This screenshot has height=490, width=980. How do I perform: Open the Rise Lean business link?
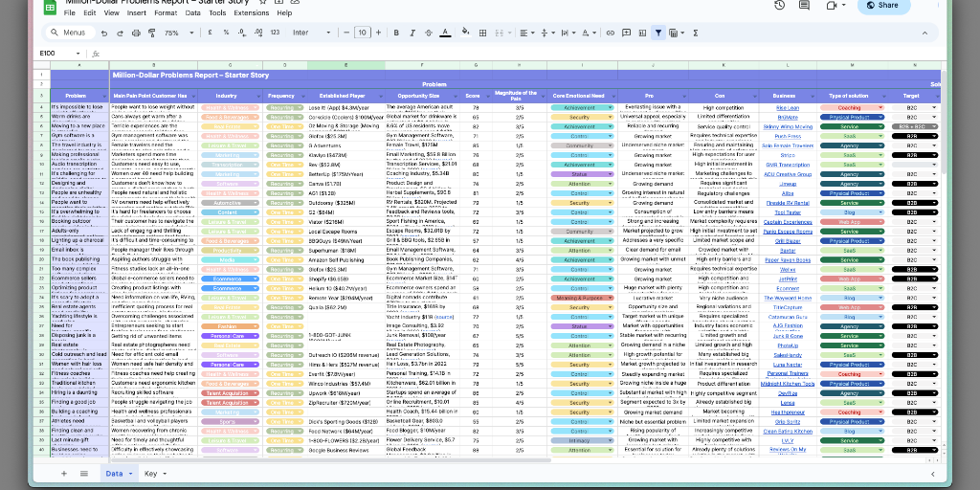(788, 107)
